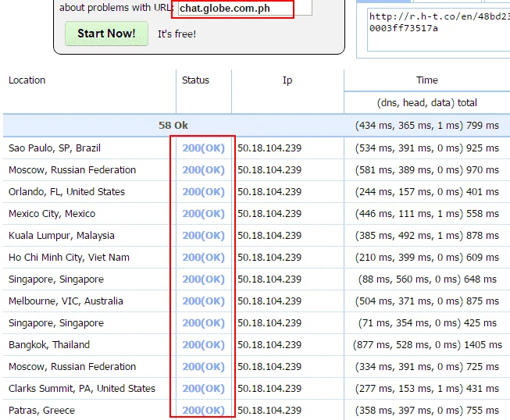Image resolution: width=510 pixels, height=420 pixels.
Task: Select the Melbourne, VIC, Australia location
Action: [x=66, y=301]
